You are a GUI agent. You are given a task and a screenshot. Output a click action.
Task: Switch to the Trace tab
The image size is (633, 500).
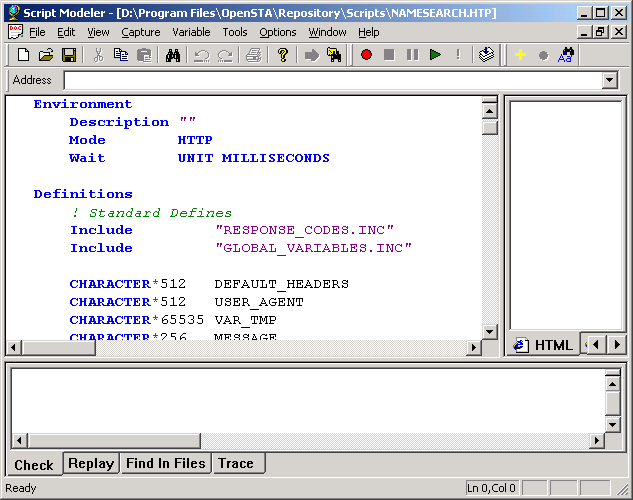(237, 463)
